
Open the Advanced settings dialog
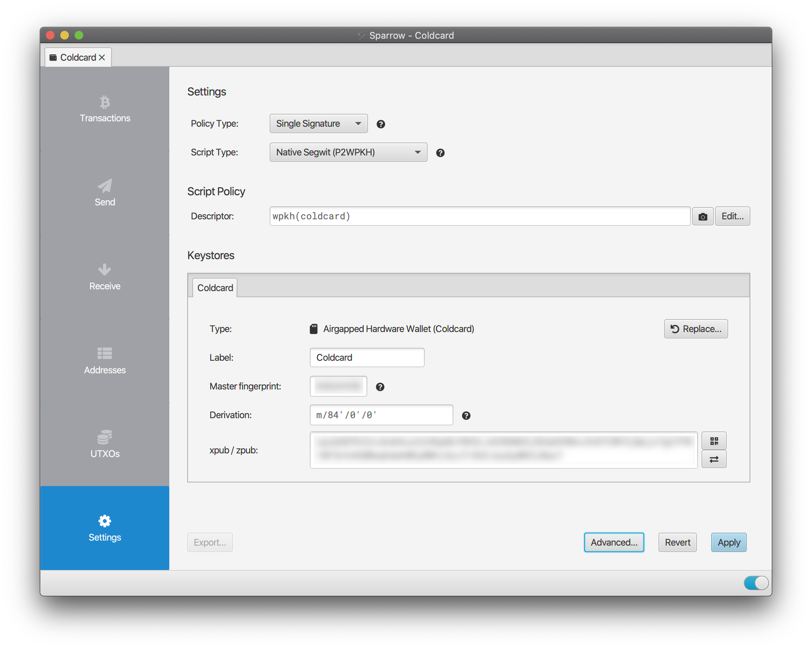pos(614,542)
